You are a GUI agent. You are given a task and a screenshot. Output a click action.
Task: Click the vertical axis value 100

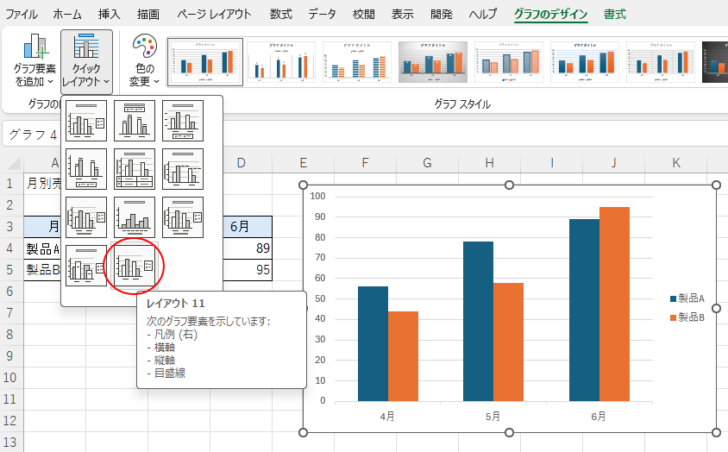[x=318, y=196]
